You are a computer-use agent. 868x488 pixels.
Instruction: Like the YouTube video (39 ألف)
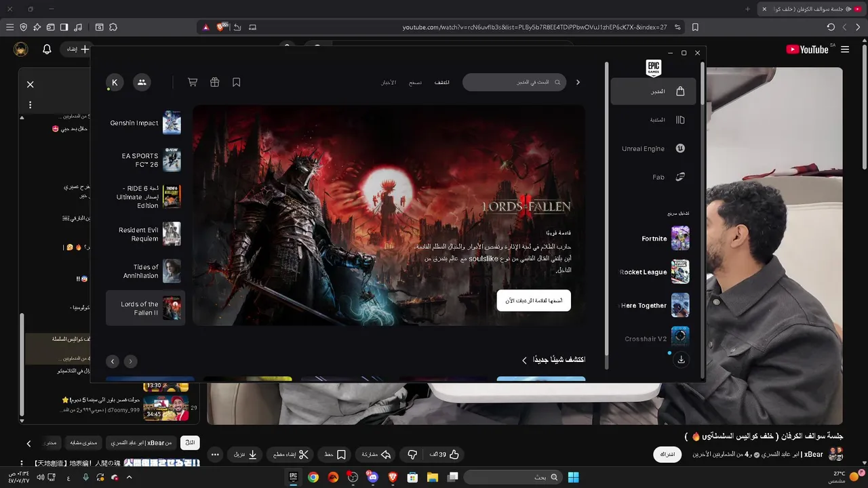point(445,455)
